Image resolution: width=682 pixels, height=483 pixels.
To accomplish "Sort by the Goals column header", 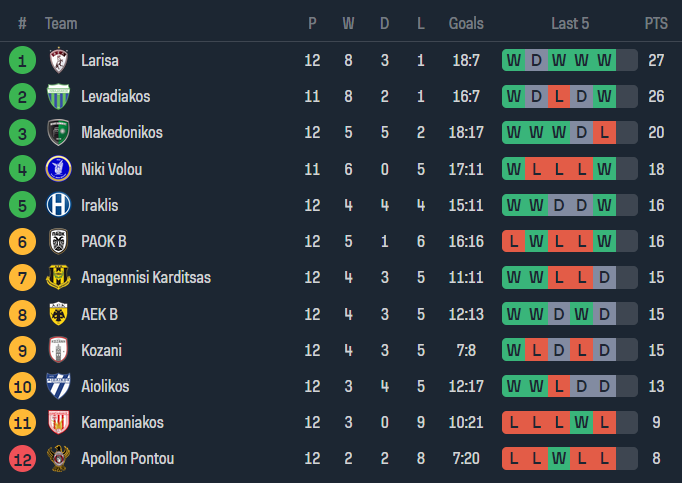I will (x=466, y=23).
